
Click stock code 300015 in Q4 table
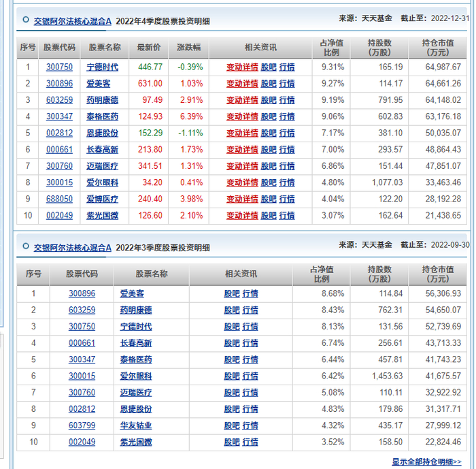(59, 182)
